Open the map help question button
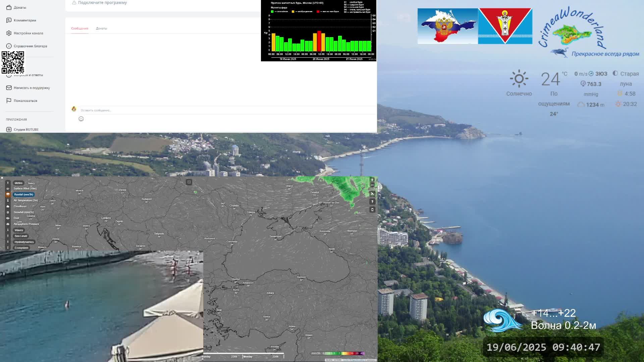This screenshot has width=644, height=362. (x=372, y=202)
